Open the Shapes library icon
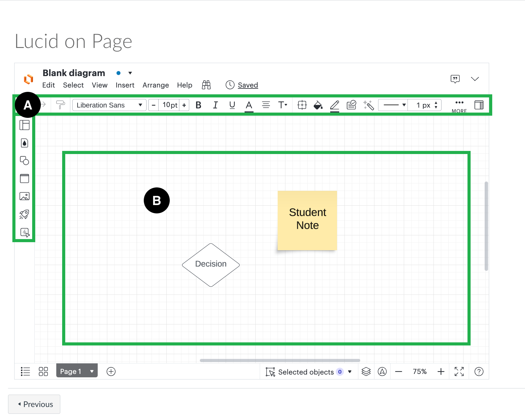Viewport: 525px width, 420px height. pyautogui.click(x=24, y=161)
